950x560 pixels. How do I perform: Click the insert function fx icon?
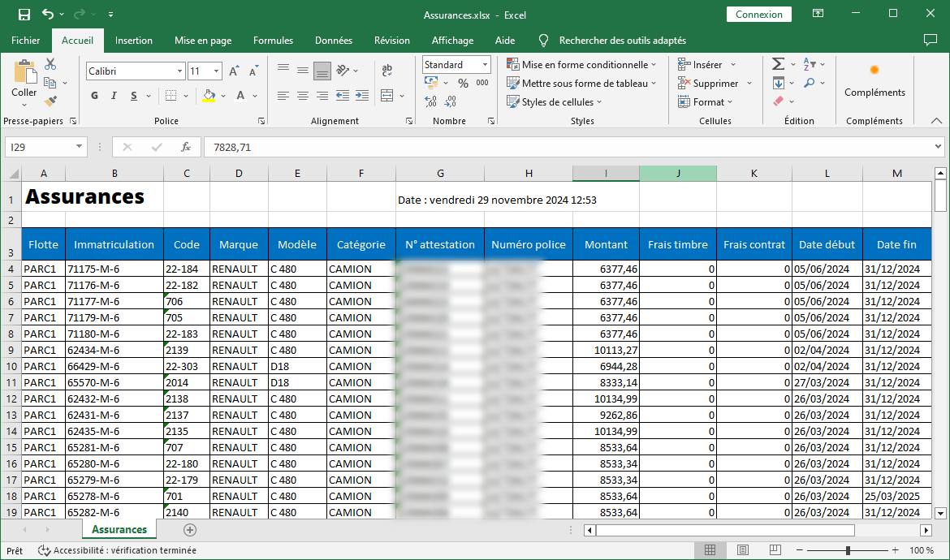(186, 147)
